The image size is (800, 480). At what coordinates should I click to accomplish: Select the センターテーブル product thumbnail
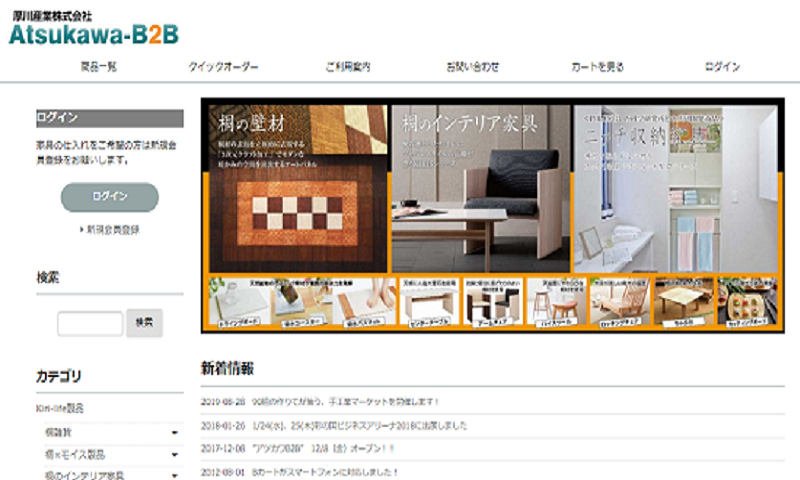(x=429, y=302)
